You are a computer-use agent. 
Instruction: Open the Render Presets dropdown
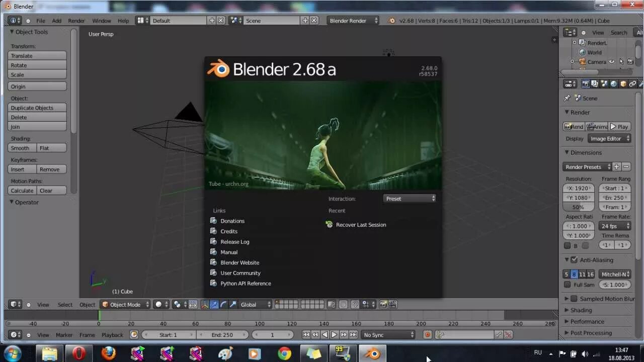pos(587,166)
